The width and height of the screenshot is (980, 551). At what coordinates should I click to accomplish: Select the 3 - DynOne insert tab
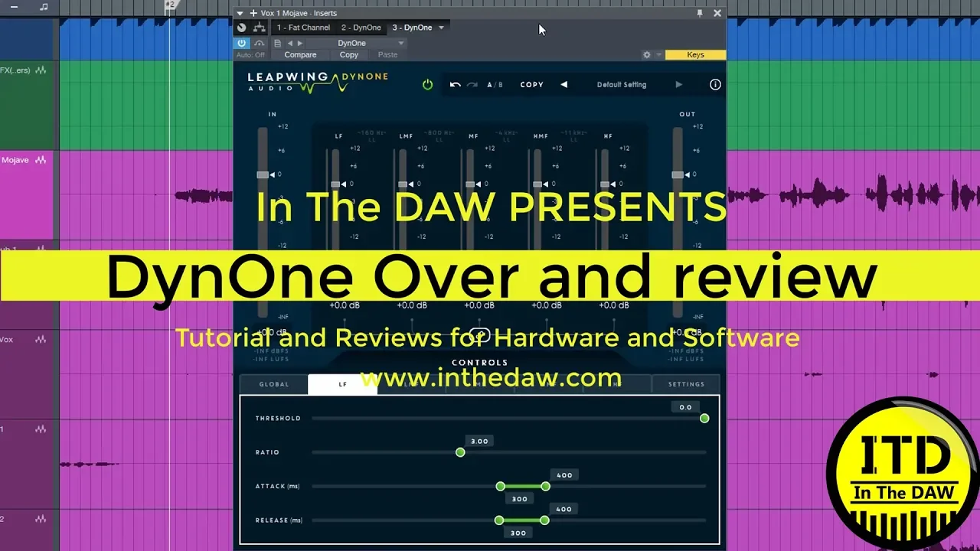[x=413, y=28]
